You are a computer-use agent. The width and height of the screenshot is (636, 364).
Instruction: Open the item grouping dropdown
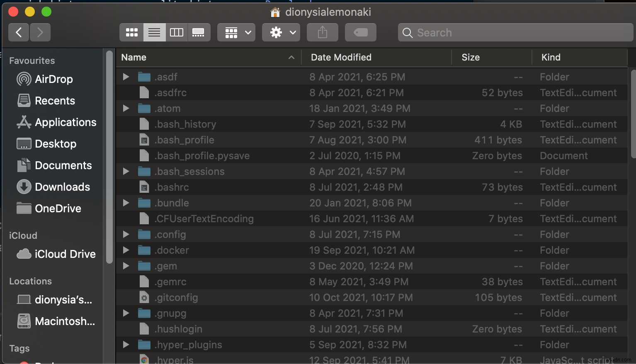pos(236,32)
